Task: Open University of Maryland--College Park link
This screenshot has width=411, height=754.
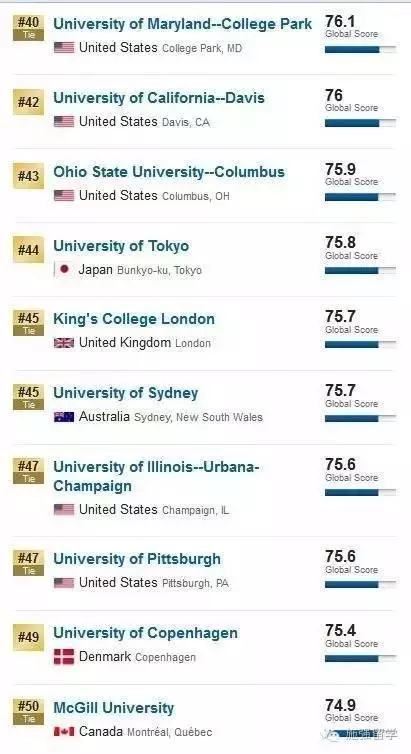Action: click(183, 24)
